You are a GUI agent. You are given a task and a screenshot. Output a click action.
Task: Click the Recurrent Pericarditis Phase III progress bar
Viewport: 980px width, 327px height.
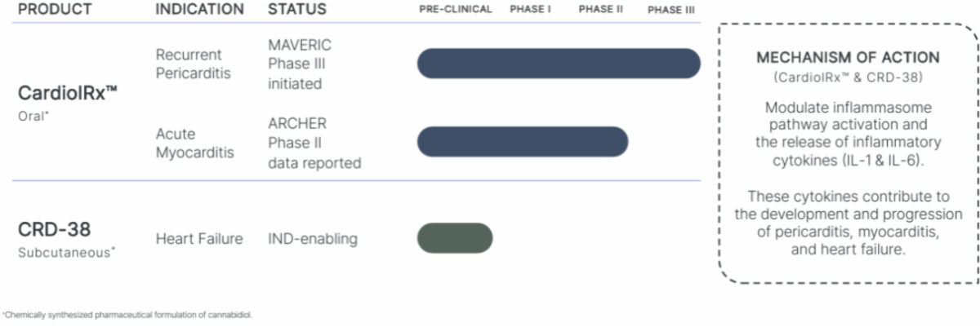click(x=559, y=64)
